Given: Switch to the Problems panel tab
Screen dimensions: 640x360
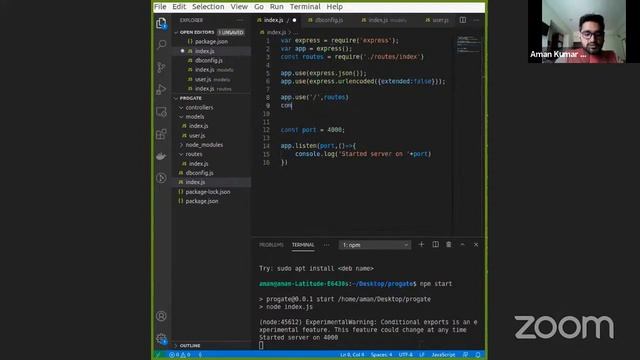Looking at the screenshot, I should tap(271, 245).
